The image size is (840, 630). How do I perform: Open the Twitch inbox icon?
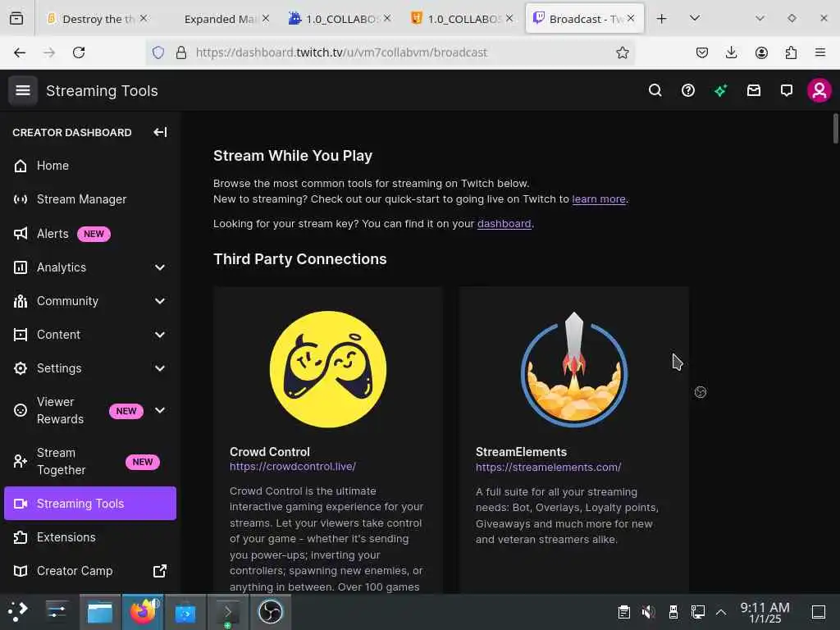[754, 90]
